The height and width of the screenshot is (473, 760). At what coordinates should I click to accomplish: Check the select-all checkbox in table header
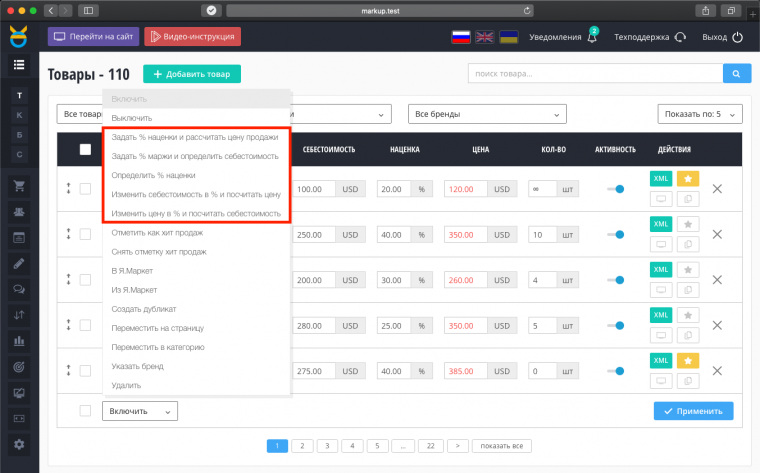[85, 150]
